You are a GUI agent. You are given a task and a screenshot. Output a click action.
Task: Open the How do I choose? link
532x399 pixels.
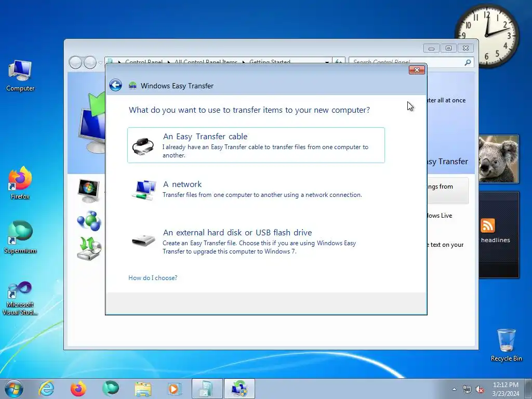[x=153, y=277]
